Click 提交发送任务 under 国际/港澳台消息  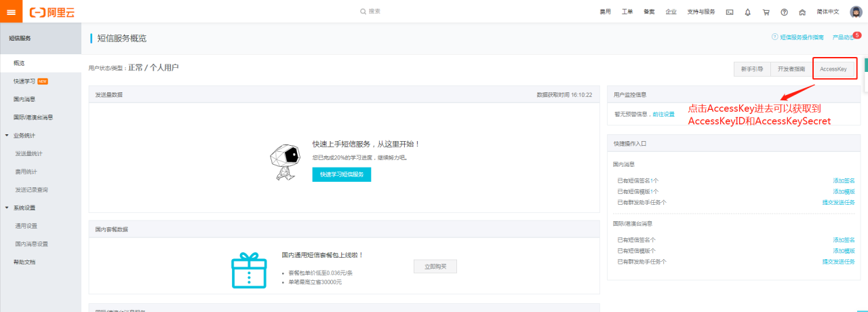[x=839, y=262]
